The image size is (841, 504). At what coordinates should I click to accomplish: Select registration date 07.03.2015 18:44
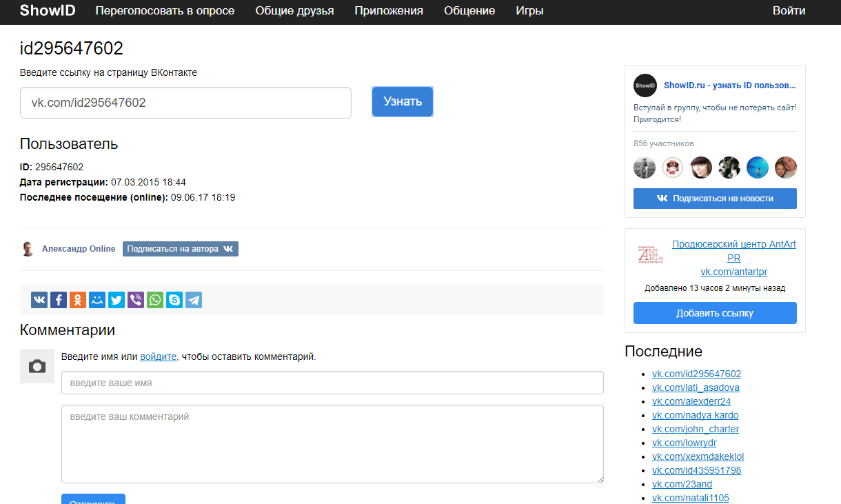[x=148, y=182]
